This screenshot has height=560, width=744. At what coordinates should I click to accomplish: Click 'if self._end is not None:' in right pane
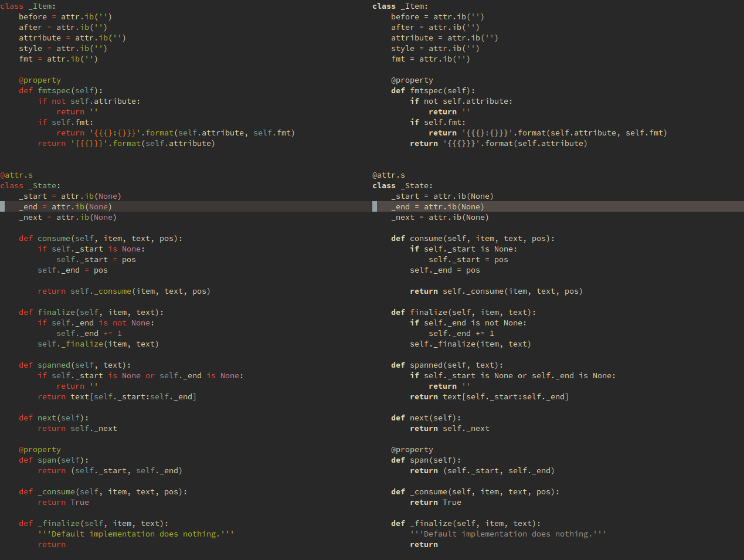coord(468,323)
